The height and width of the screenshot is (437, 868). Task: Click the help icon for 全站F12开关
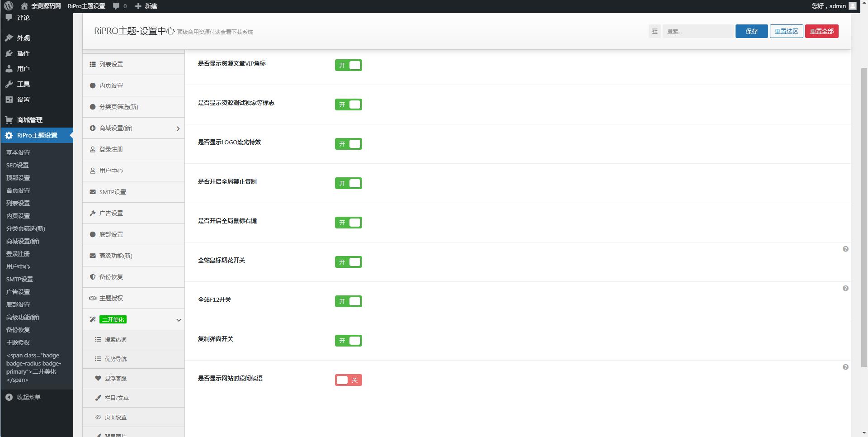[x=845, y=289]
